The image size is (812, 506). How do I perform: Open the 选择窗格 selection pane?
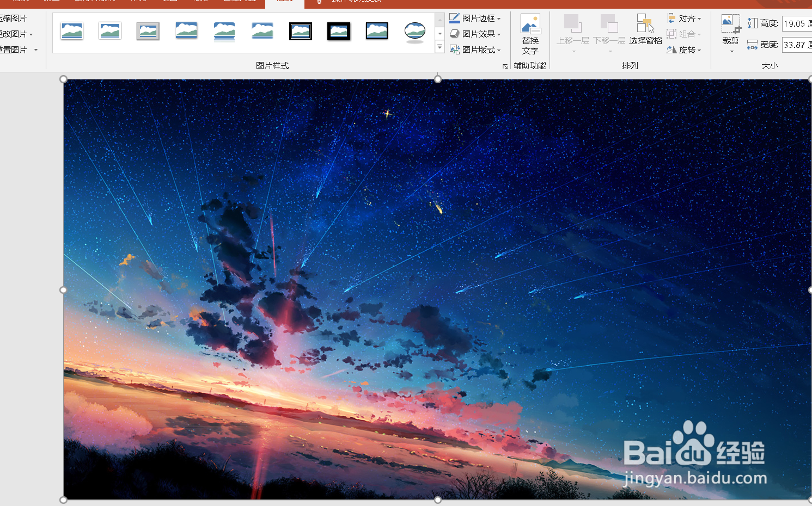(x=646, y=30)
